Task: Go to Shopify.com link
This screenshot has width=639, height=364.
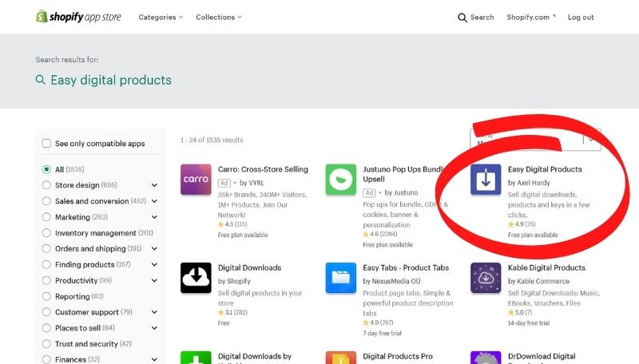Action: 531,17
